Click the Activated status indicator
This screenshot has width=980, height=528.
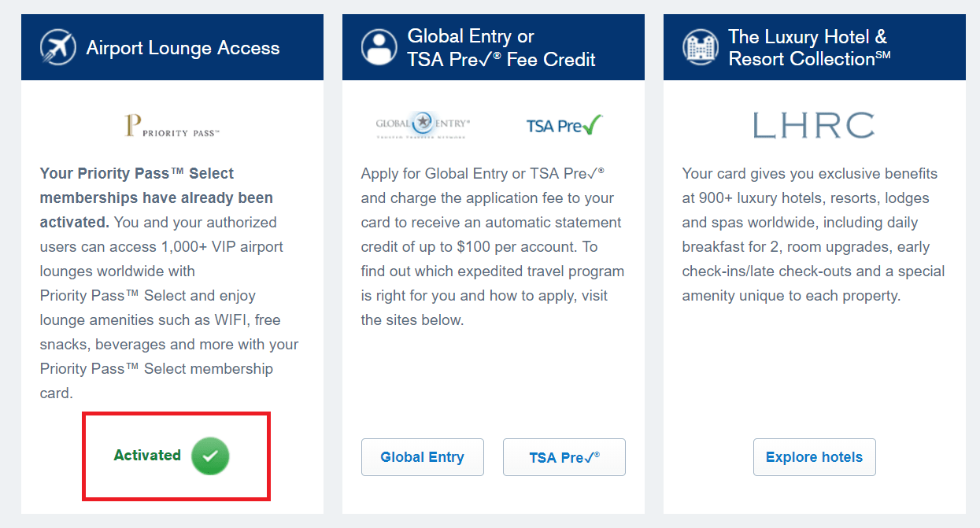(x=147, y=456)
